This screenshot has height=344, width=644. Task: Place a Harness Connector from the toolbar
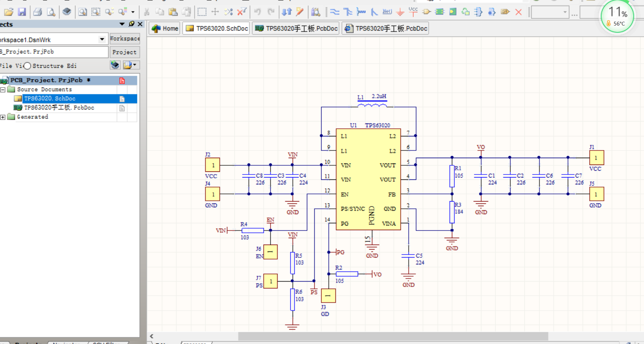[x=478, y=12]
